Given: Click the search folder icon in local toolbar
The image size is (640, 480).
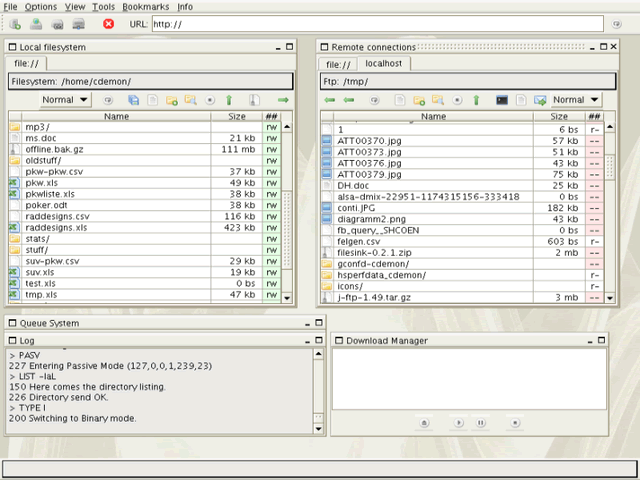Looking at the screenshot, I should click(191, 100).
